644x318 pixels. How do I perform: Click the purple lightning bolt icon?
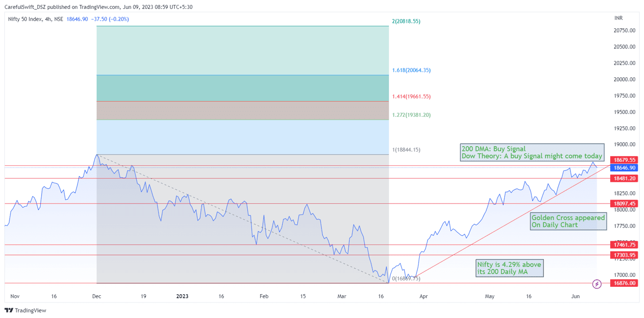(x=597, y=284)
